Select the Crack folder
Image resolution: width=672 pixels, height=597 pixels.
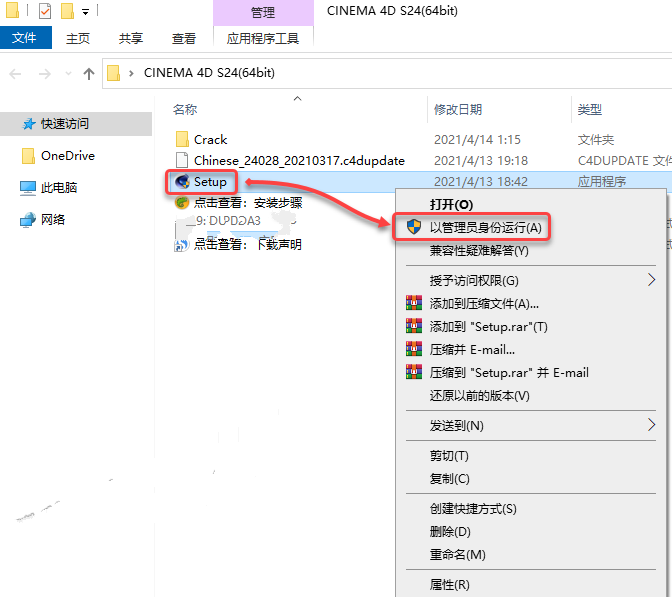(x=210, y=140)
